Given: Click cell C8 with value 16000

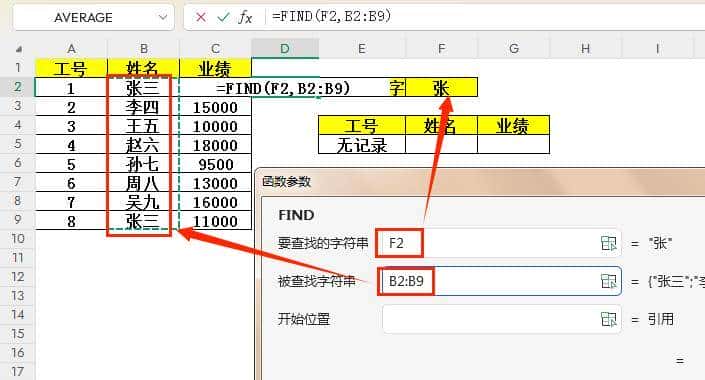Looking at the screenshot, I should coord(215,202).
